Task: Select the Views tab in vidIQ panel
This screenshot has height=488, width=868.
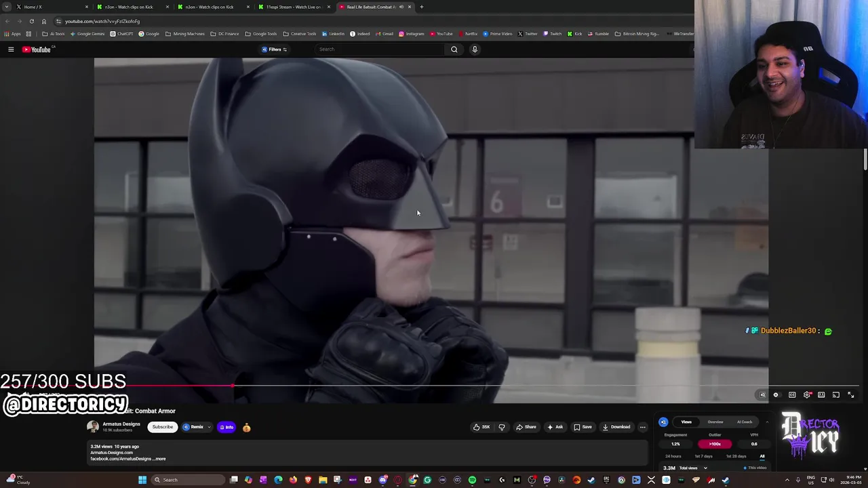Action: point(686,422)
